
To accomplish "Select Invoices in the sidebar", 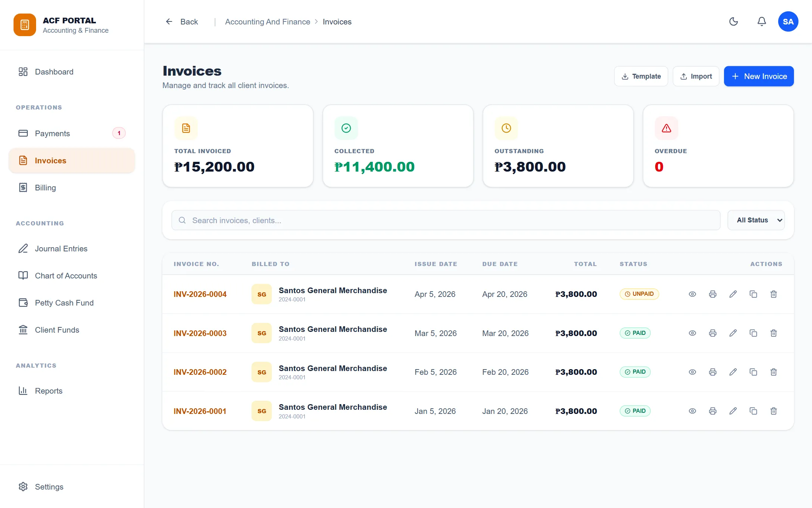I will [71, 161].
